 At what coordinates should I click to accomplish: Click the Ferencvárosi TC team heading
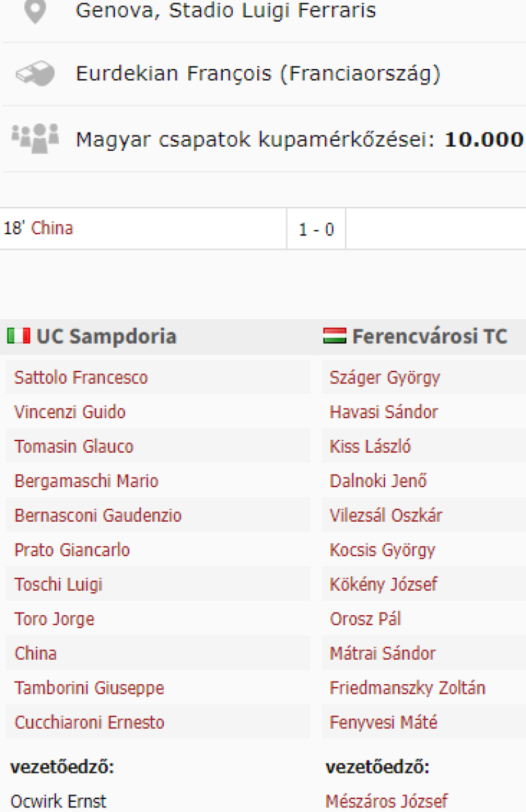429,336
